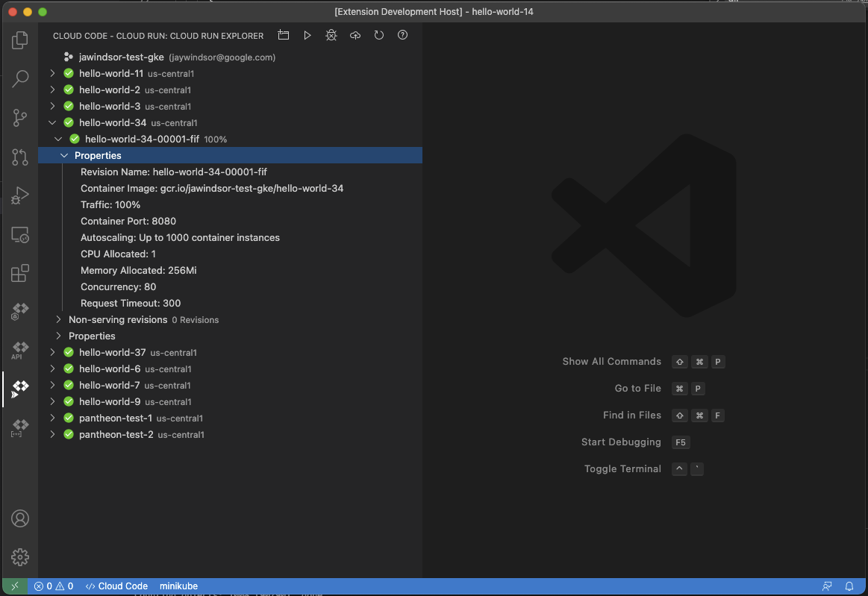
Task: Open the Extensions view
Action: point(20,273)
